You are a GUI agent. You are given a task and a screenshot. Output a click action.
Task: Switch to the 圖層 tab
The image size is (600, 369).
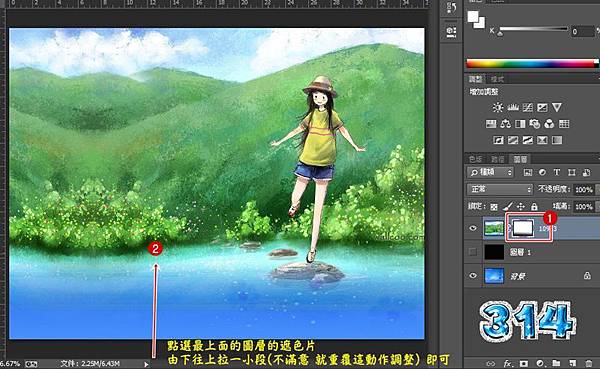520,159
